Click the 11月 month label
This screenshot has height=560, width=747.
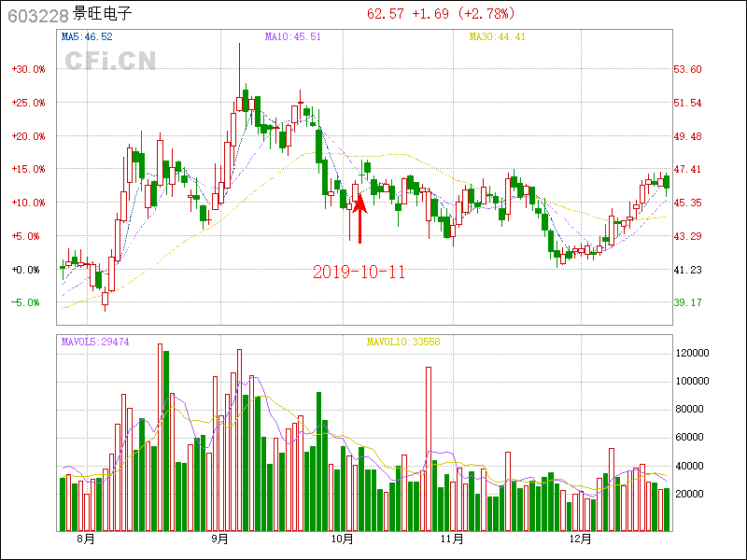452,539
